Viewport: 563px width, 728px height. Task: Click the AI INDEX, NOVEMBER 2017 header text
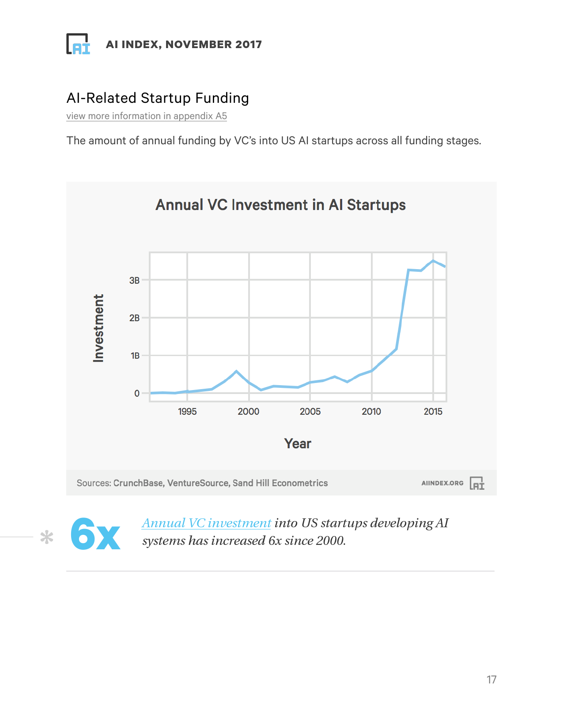184,45
